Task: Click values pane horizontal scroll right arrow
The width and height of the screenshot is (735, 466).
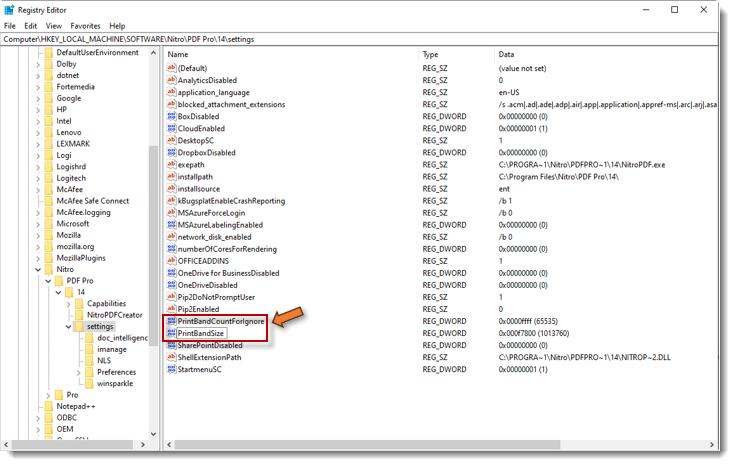Action: [x=712, y=444]
